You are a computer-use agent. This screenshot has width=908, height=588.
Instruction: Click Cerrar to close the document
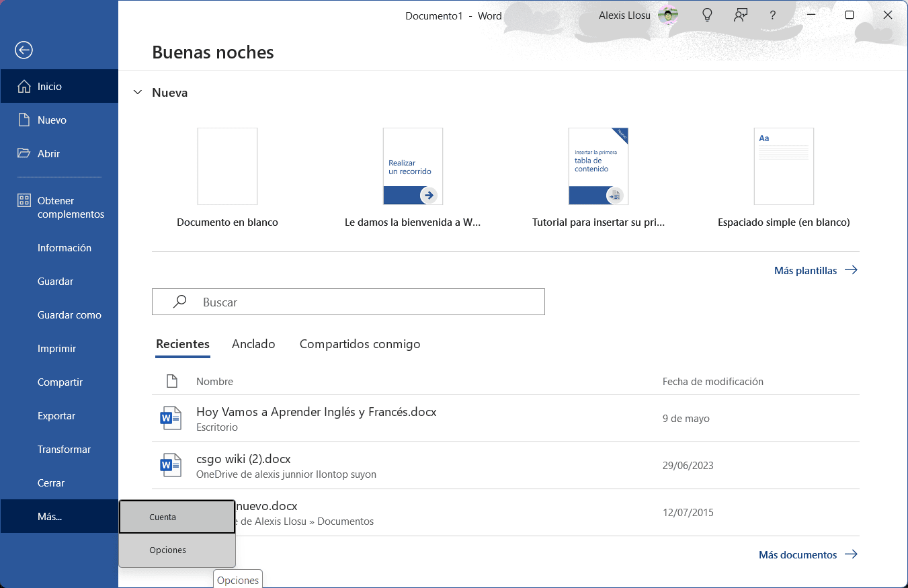[x=59, y=482]
